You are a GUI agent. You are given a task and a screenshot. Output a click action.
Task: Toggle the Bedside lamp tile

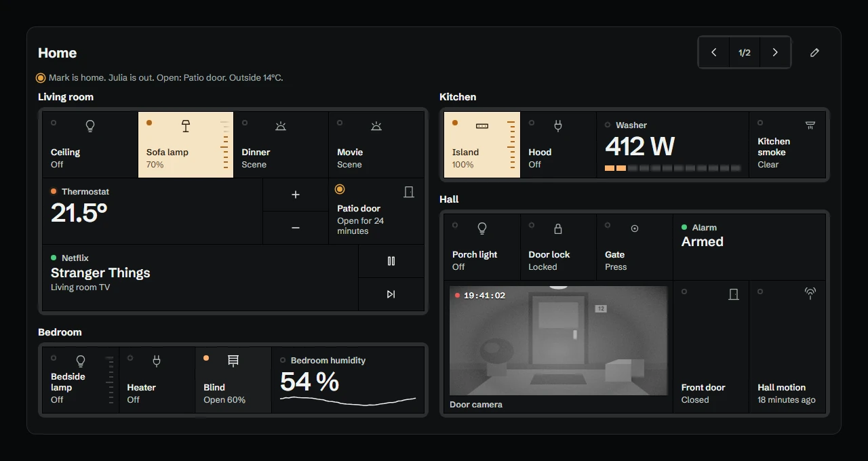coord(81,380)
